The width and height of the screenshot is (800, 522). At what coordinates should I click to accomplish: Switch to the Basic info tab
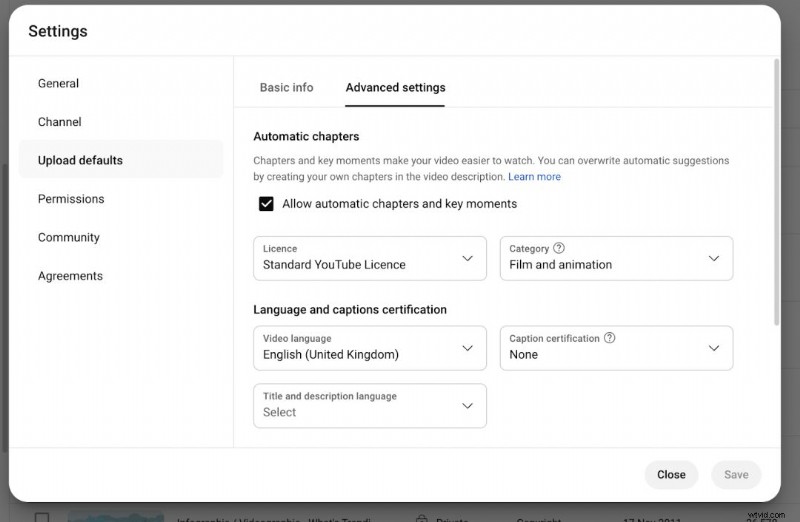click(x=286, y=87)
